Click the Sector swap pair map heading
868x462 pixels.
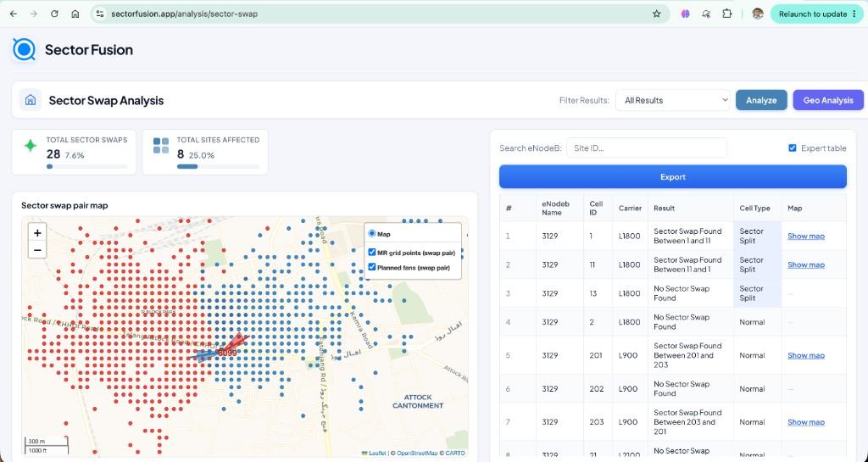point(64,205)
